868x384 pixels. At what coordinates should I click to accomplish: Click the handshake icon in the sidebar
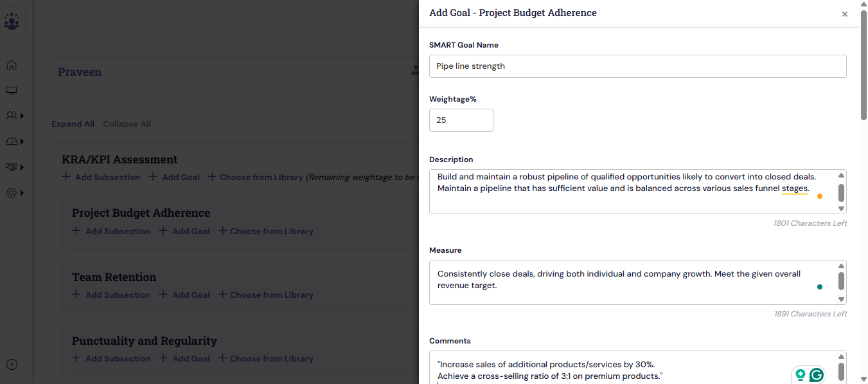pyautogui.click(x=12, y=167)
